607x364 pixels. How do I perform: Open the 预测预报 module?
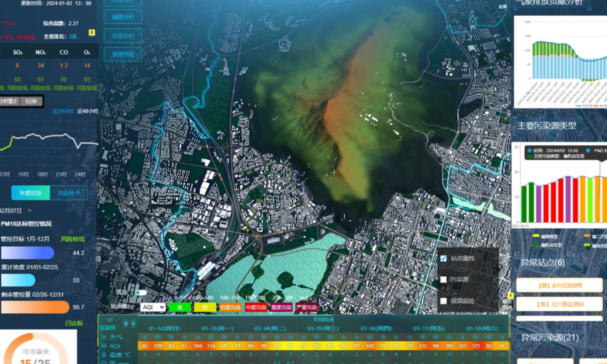coord(123,54)
